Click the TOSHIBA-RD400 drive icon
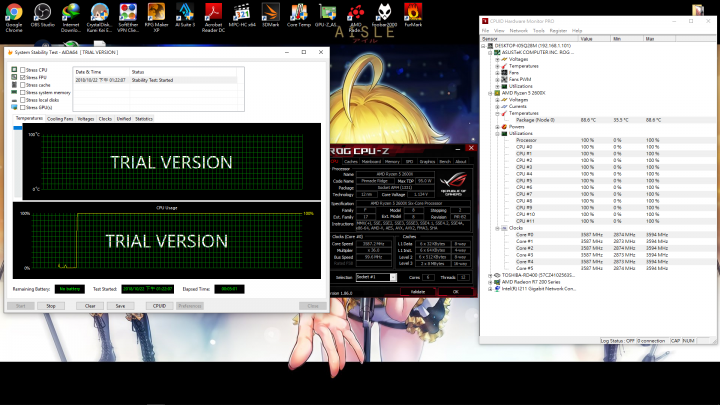This screenshot has height=405, width=720. pos(497,275)
